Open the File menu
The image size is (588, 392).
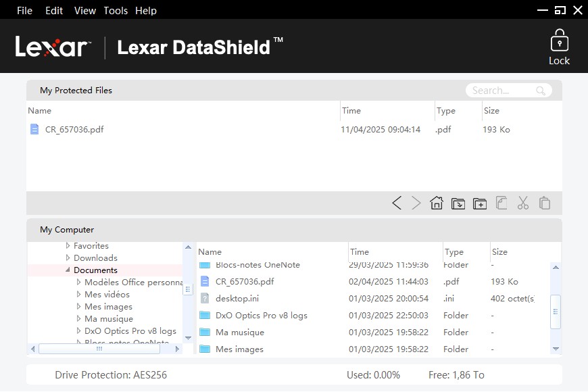pos(25,11)
